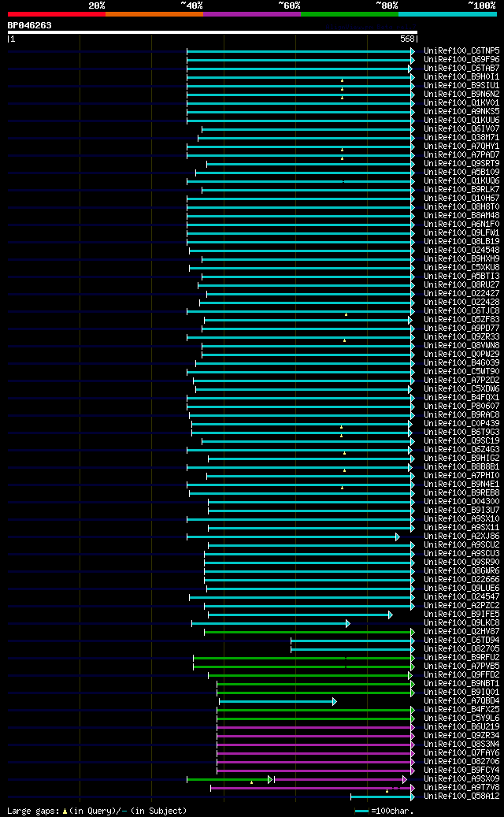The image size is (504, 817).
Task: Select the UniRef100_P80607 label
Action: [x=461, y=406]
